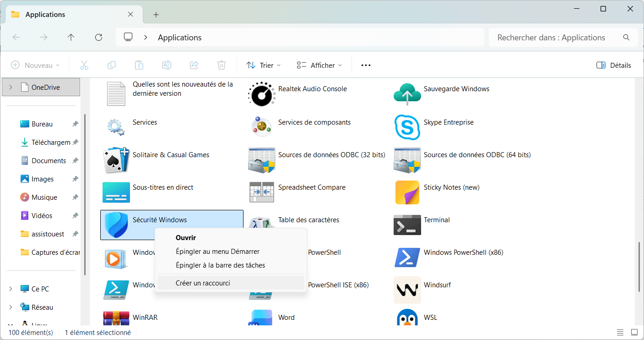Click the Terminal app icon

407,225
